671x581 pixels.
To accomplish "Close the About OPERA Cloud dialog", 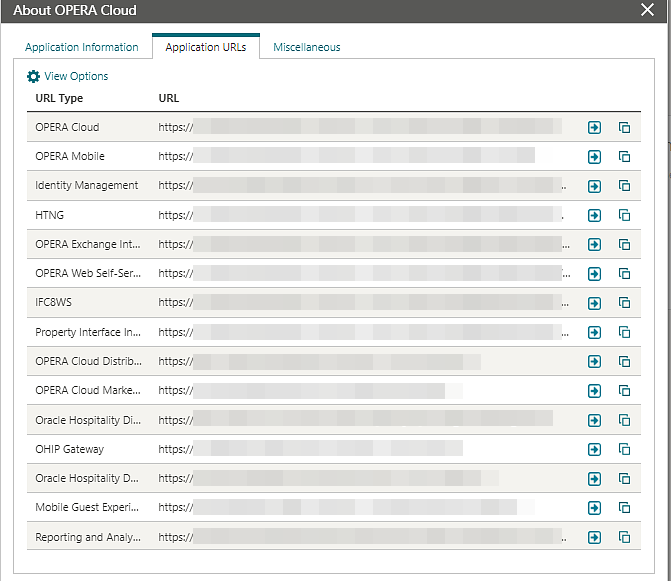I will pyautogui.click(x=647, y=9).
